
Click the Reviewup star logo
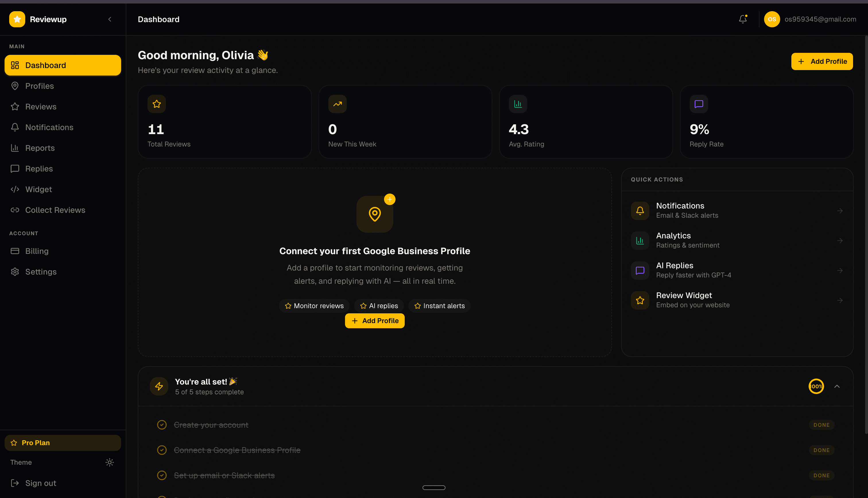pyautogui.click(x=17, y=19)
